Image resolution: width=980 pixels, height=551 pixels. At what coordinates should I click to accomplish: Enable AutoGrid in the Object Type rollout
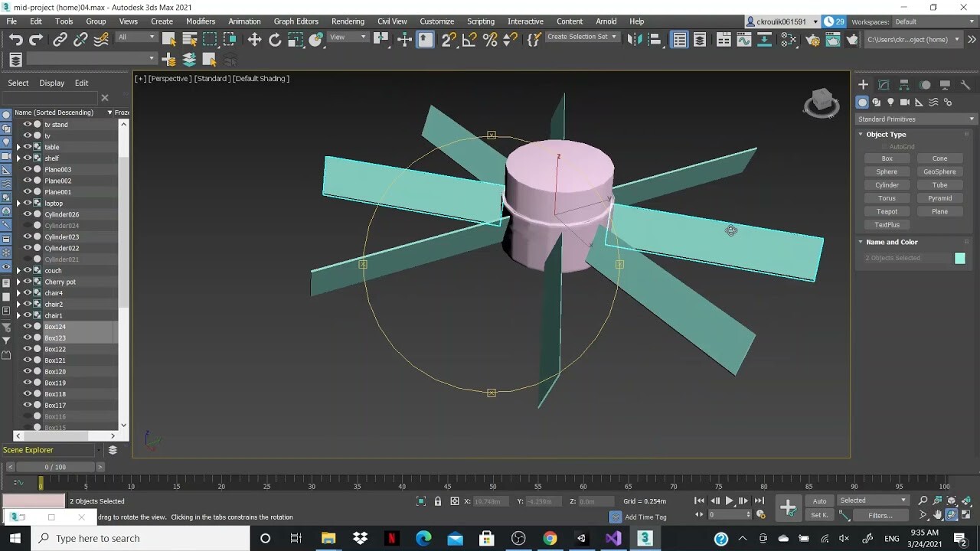point(884,146)
